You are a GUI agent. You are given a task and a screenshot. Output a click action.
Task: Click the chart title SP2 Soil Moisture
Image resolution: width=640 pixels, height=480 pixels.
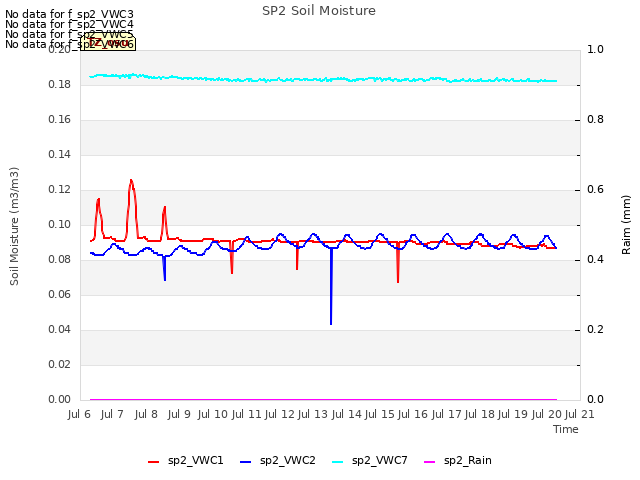point(319,11)
